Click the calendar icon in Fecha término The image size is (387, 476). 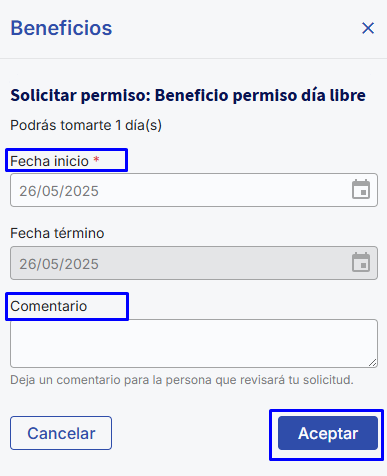pos(361,262)
